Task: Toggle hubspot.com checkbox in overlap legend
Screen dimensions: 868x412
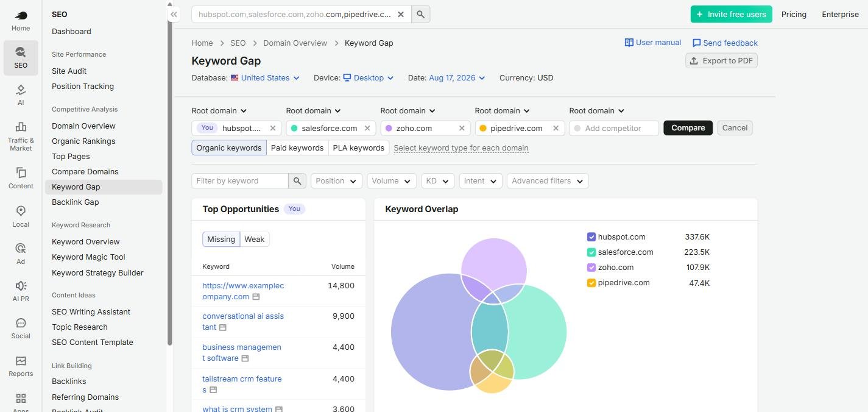Action: click(591, 237)
